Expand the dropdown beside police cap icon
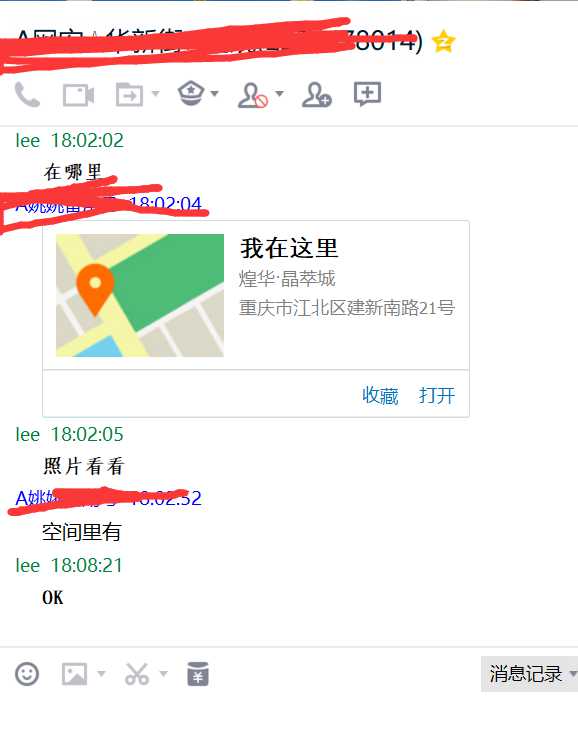Viewport: 578px width, 740px height. click(x=214, y=93)
